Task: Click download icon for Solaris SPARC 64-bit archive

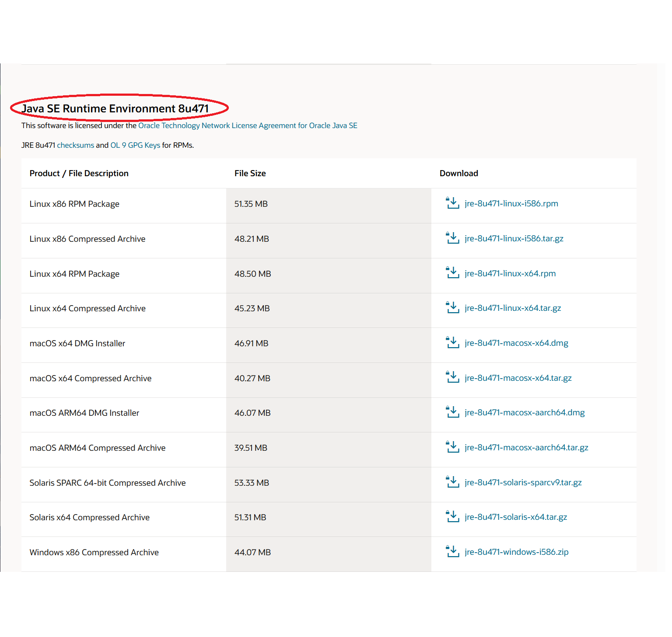Action: tap(452, 482)
